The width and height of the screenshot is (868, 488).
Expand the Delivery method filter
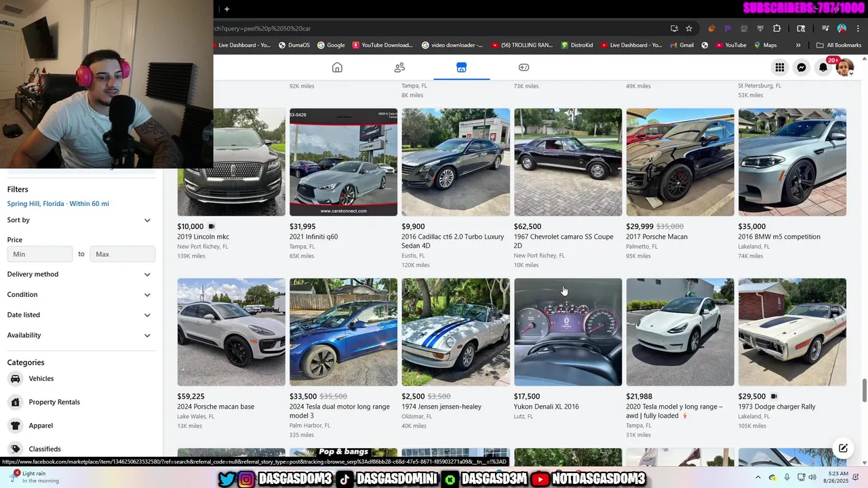pyautogui.click(x=81, y=274)
